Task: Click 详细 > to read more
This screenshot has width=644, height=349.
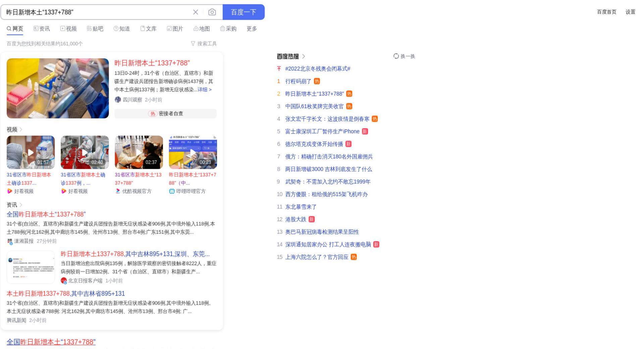Action: click(x=205, y=90)
